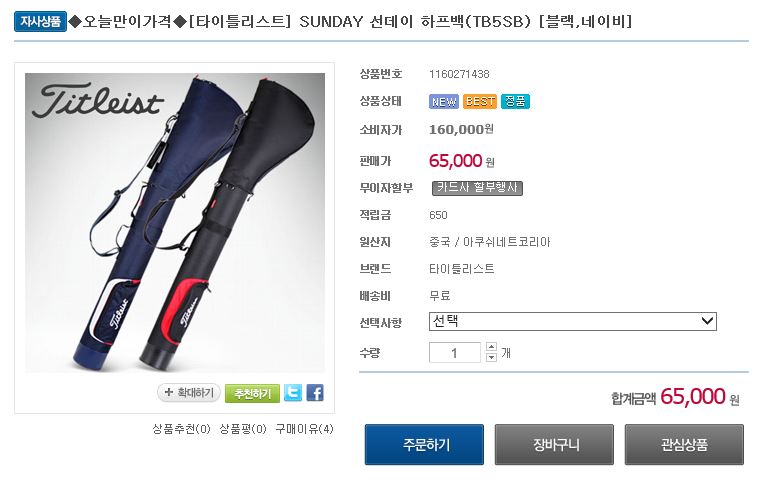Screen dimensions: 763x485
Task: Increase quantity with the up arrow
Action: click(x=491, y=347)
